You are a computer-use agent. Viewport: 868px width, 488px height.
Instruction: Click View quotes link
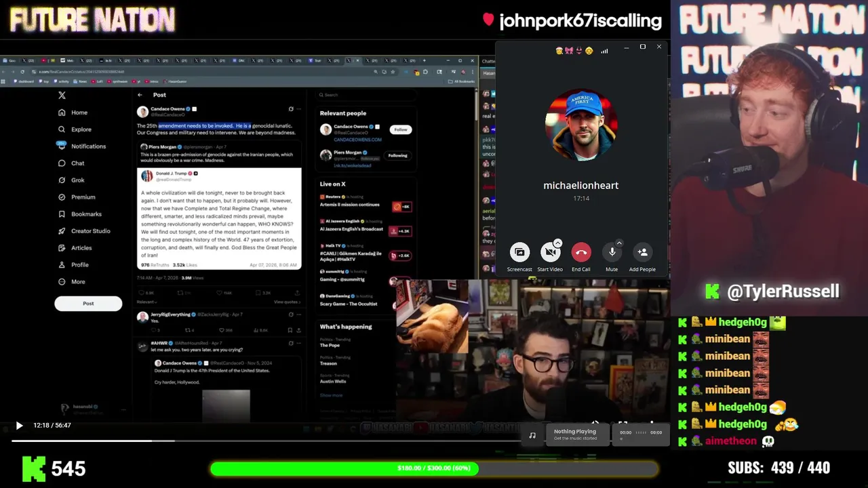click(x=287, y=302)
